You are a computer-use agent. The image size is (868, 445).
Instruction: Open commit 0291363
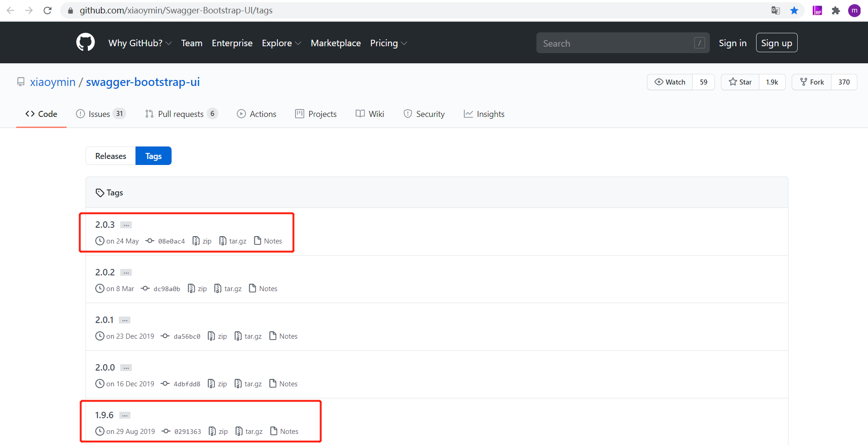[x=188, y=432]
